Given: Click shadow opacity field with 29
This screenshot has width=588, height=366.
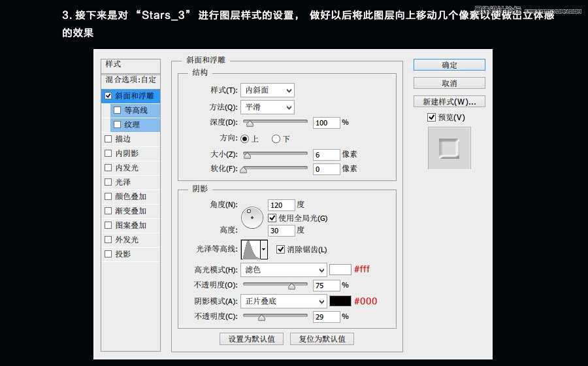Looking at the screenshot, I should click(x=326, y=317).
